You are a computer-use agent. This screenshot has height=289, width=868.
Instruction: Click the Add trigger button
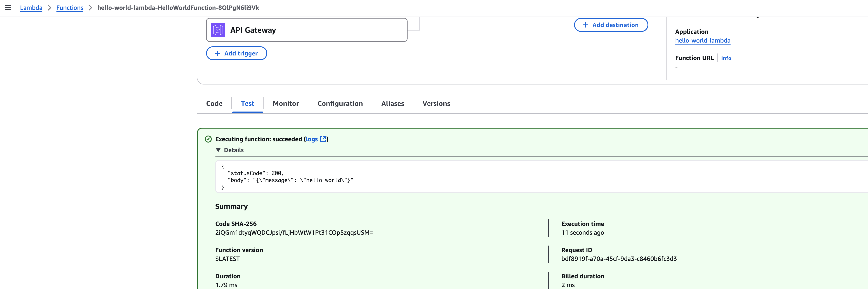(x=236, y=53)
